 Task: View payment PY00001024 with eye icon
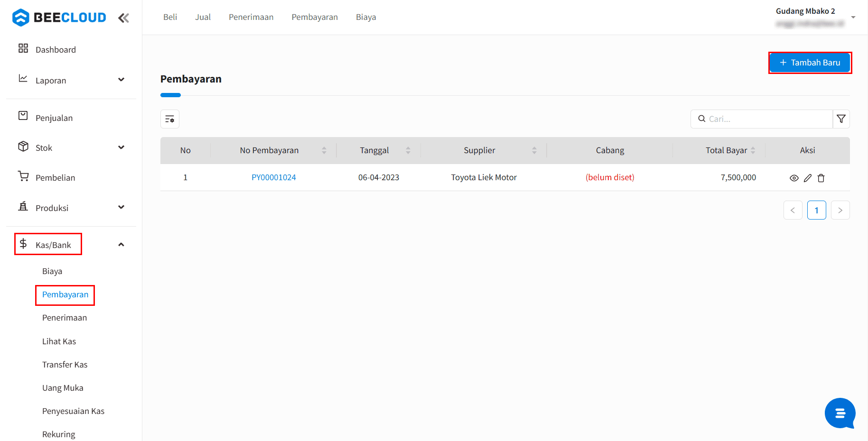point(794,178)
